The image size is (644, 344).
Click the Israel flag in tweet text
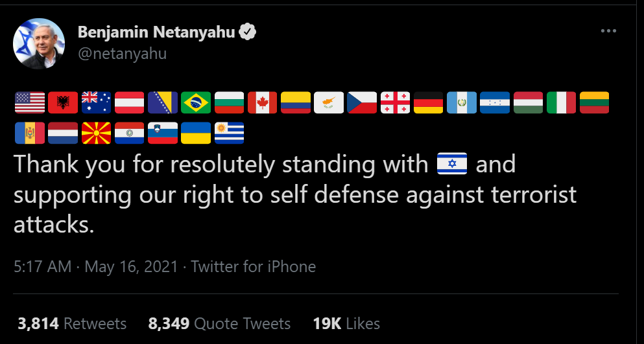pyautogui.click(x=452, y=165)
